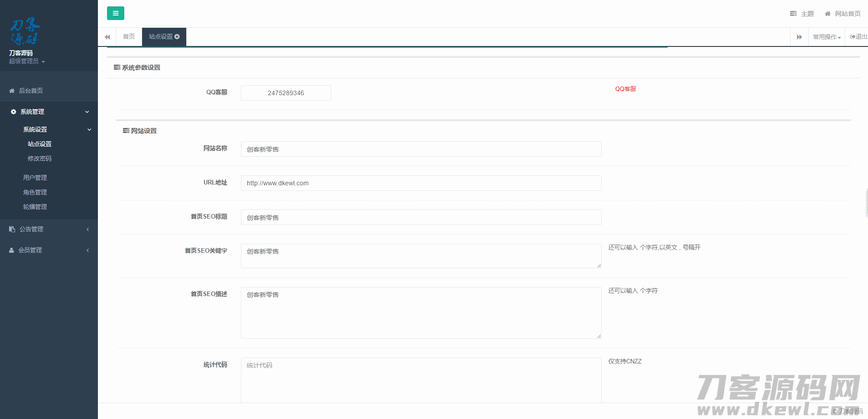Click the green hamburger menu toggle button

tap(115, 13)
